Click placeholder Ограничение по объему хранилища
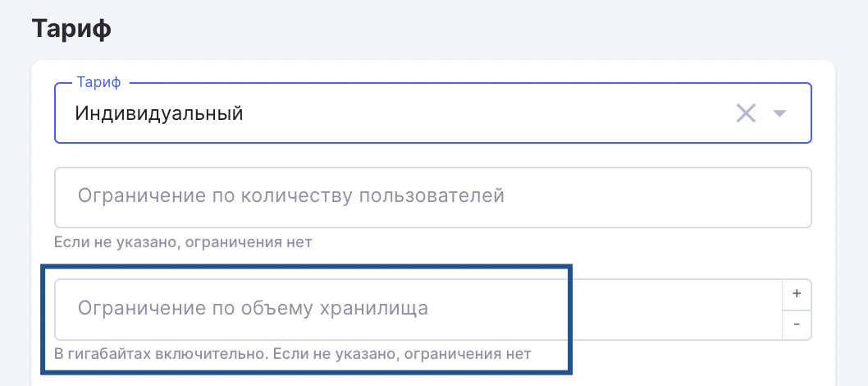 pyautogui.click(x=253, y=308)
